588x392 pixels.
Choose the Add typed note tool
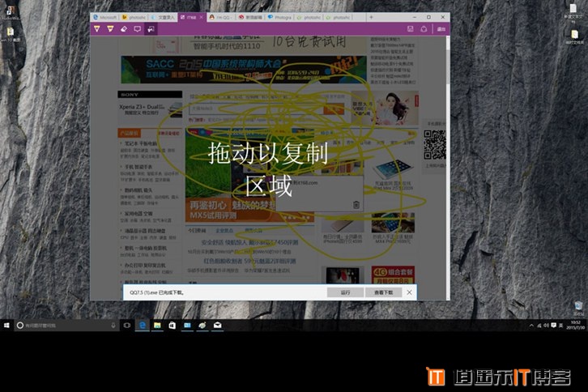[137, 29]
